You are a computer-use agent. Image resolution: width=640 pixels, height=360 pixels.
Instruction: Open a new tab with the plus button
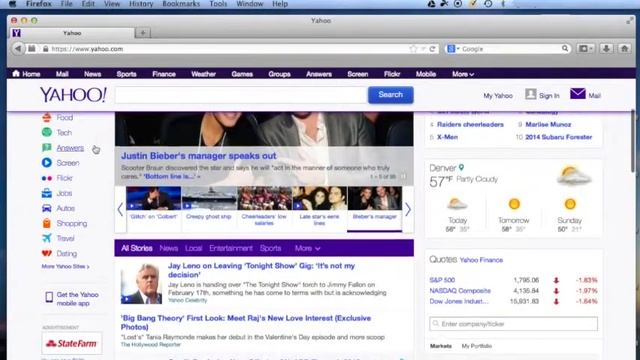pyautogui.click(x=143, y=33)
